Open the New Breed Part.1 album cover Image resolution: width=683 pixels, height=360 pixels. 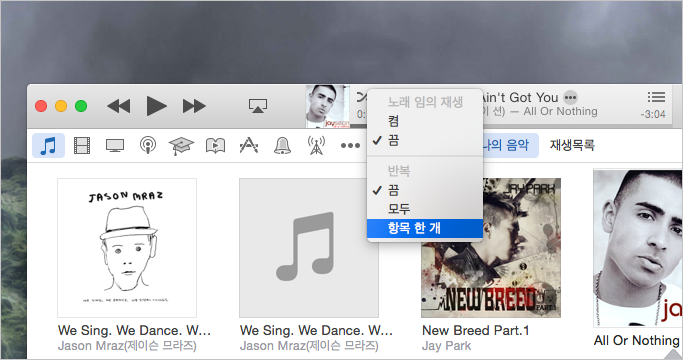491,248
